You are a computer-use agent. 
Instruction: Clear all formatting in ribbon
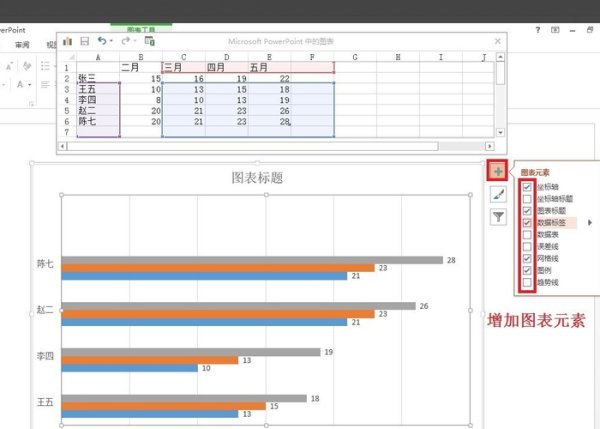(x=26, y=66)
